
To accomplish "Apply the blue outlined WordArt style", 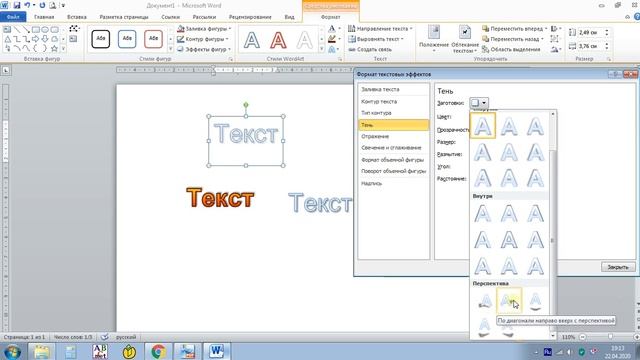I will [252, 40].
